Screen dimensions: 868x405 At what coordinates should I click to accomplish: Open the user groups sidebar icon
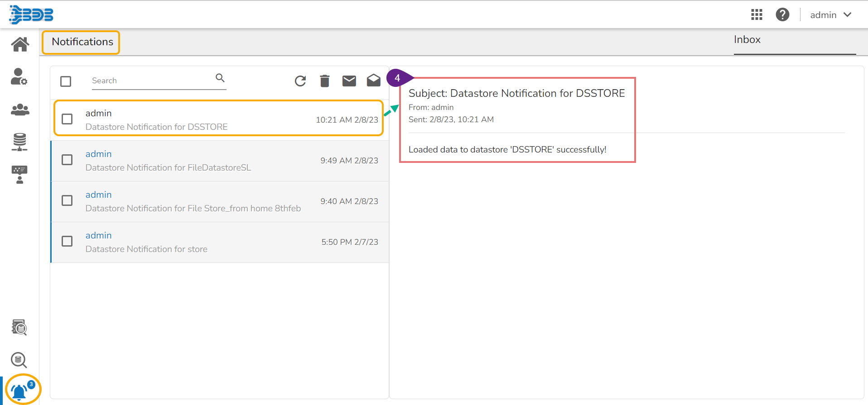20,110
